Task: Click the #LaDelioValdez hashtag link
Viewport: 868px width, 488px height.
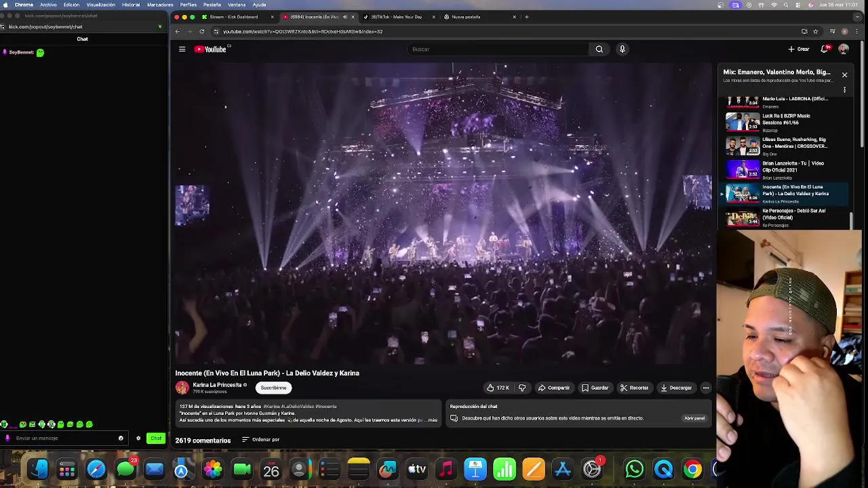Action: [x=297, y=406]
